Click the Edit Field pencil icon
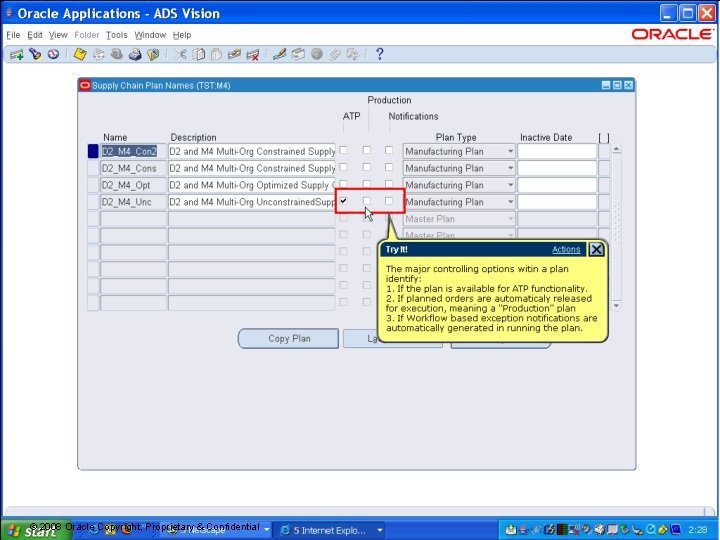Screen dimensions: 720x540 [x=279, y=55]
